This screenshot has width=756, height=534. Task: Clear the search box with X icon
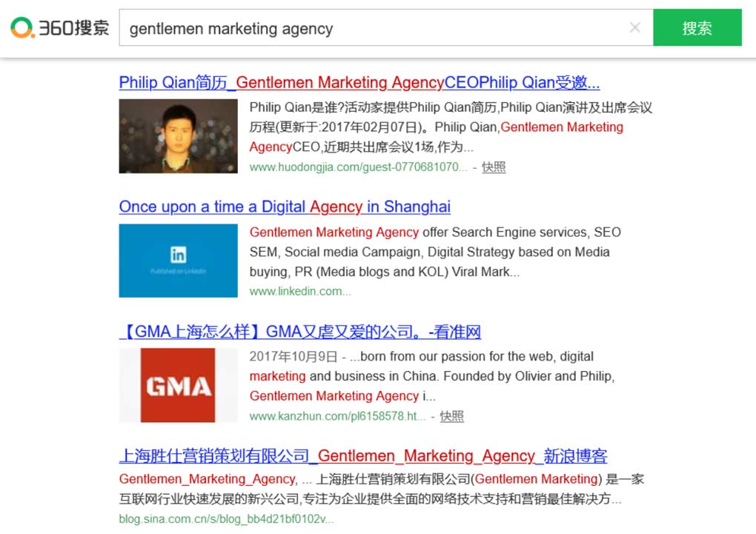(x=635, y=27)
